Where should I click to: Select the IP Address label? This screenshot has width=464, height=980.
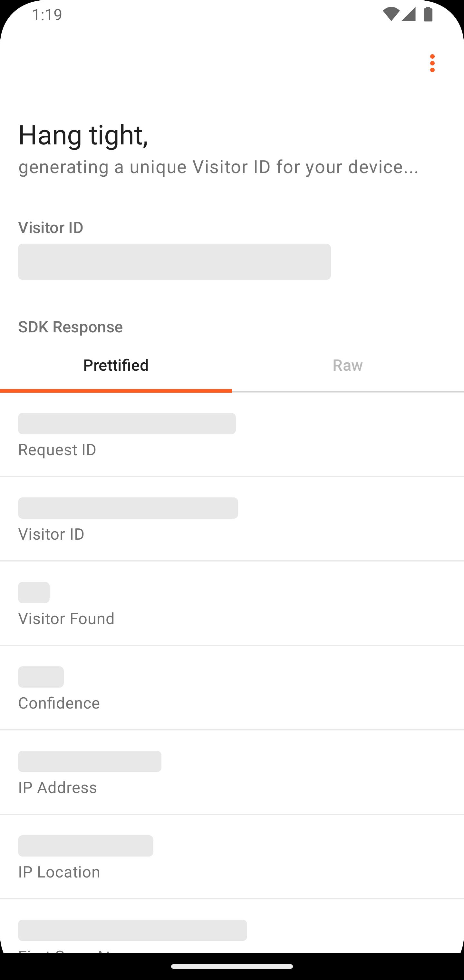57,788
